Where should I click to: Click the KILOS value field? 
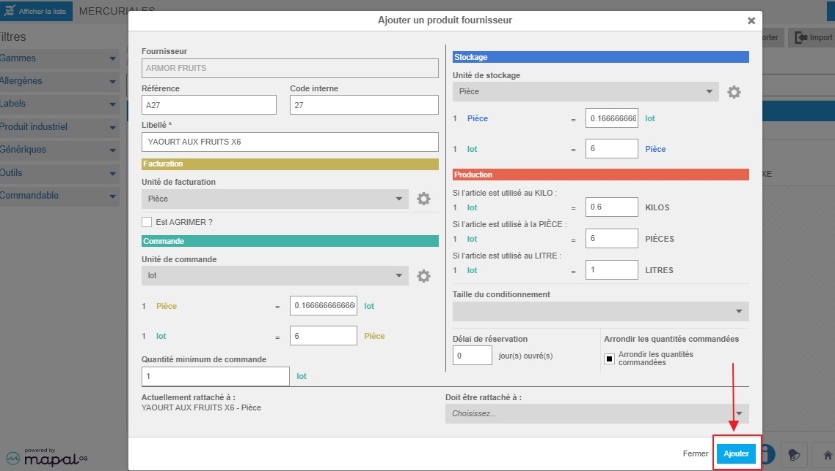coord(611,207)
